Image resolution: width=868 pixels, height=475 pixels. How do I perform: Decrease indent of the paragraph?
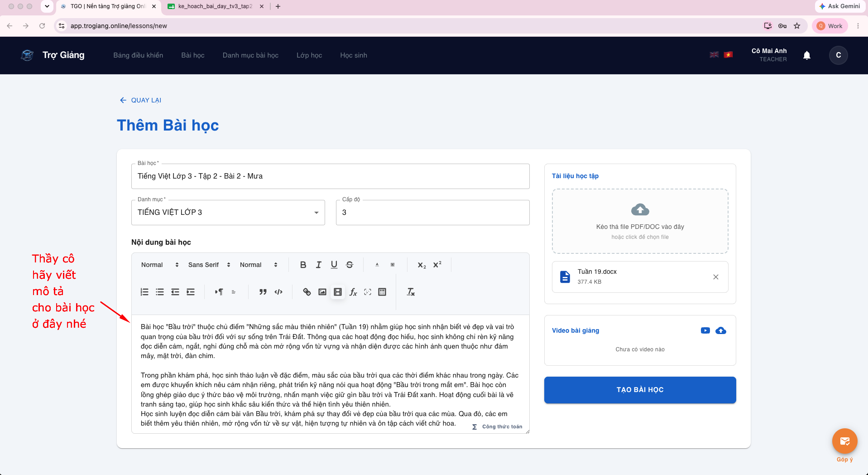point(175,292)
